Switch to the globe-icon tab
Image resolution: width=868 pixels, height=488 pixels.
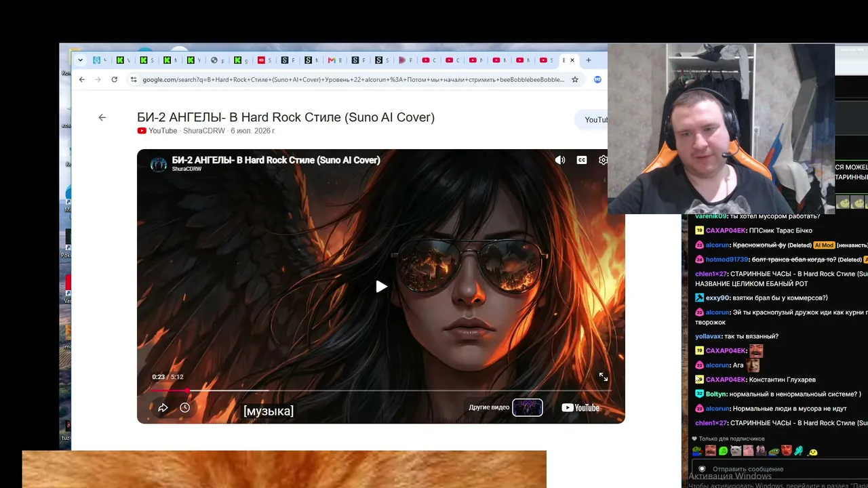(x=214, y=60)
